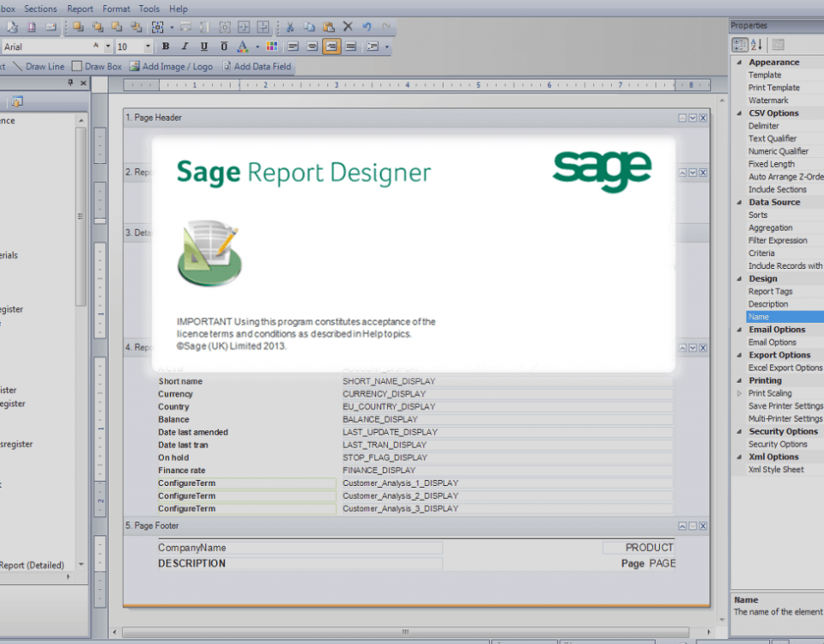The image size is (824, 644).
Task: Expand the Print Scaling property
Action: pyautogui.click(x=739, y=393)
